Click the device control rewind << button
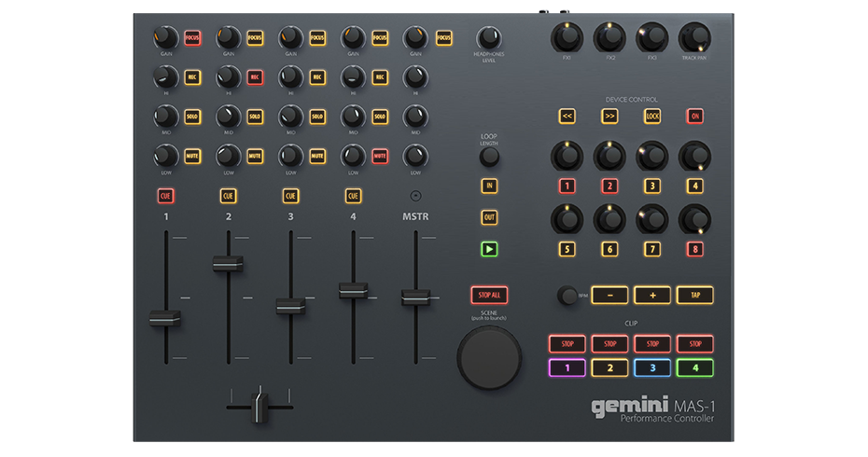868x457 pixels. (567, 117)
